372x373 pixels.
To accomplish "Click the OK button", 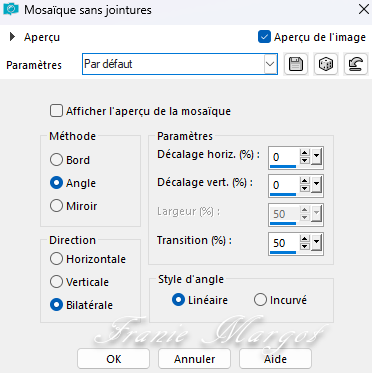I will coord(113,359).
